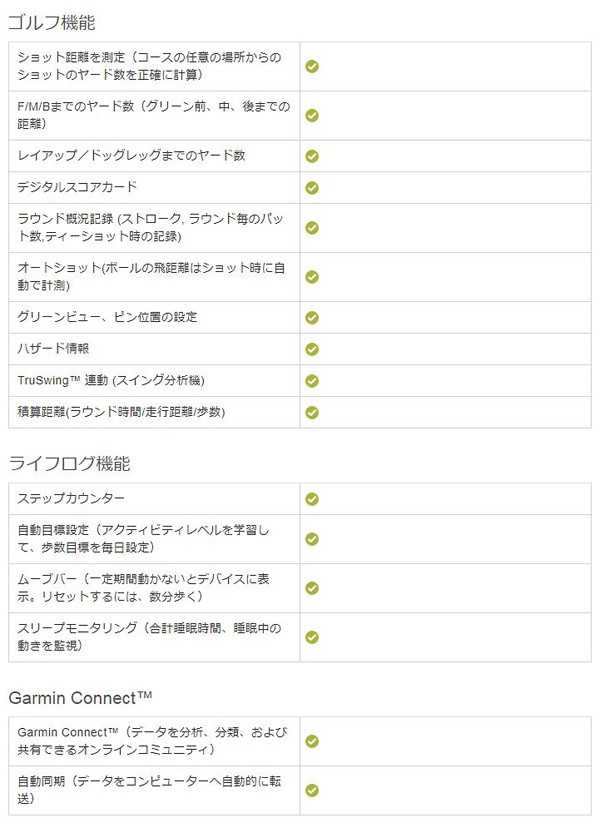Image resolution: width=600 pixels, height=827 pixels.
Task: Click checkmark beside グリーンビュー、ピン位置の設定
Action: point(312,318)
